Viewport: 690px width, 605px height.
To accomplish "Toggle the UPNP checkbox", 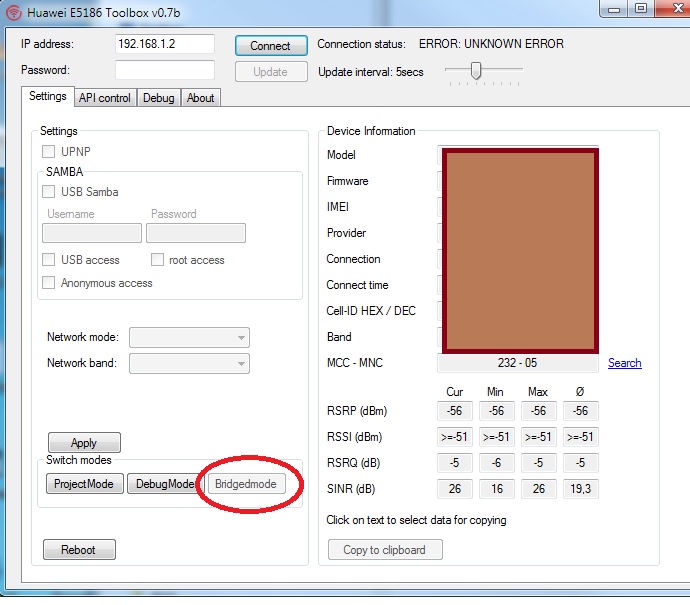I will (48, 152).
